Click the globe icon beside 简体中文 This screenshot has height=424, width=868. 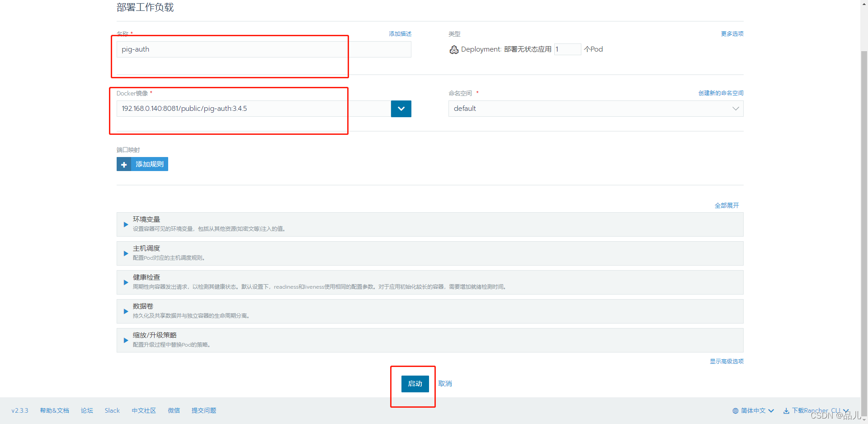click(x=736, y=411)
